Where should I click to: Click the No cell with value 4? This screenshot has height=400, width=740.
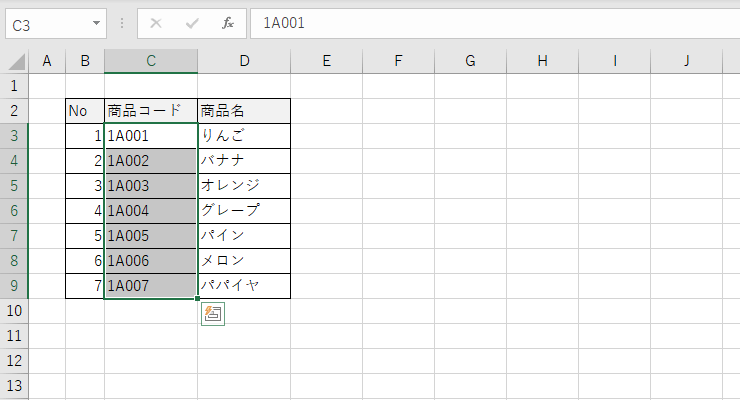(x=85, y=211)
